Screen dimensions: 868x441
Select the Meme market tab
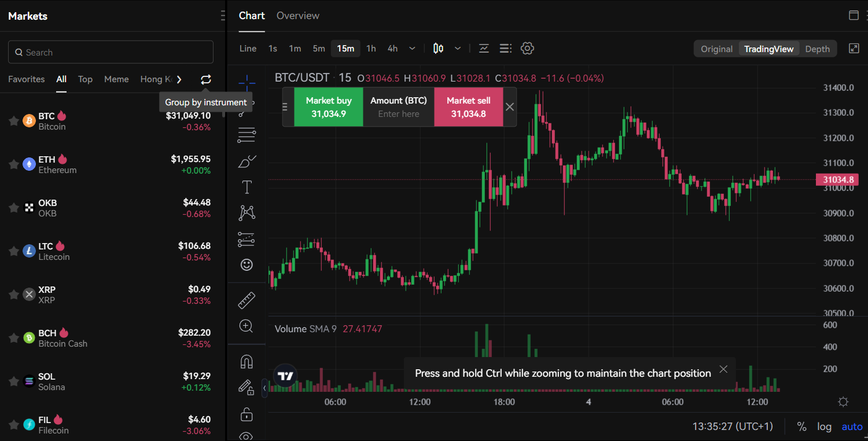(x=116, y=79)
